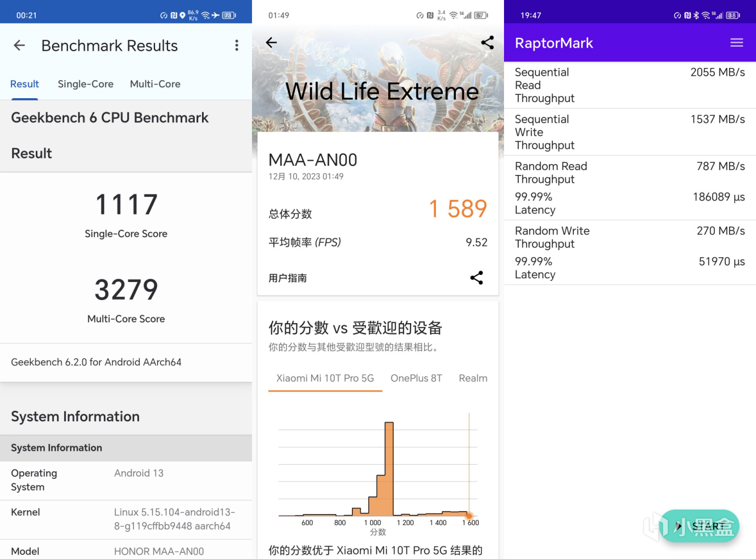Tap the battery icon showing 38

click(733, 15)
